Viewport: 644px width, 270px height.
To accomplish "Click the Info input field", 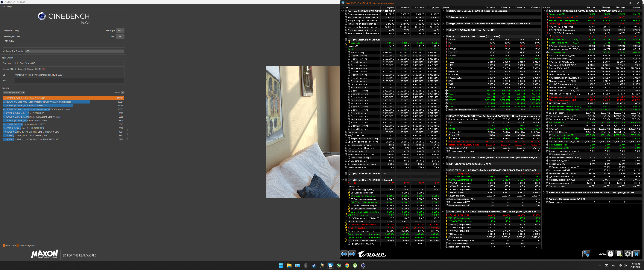I will pyautogui.click(x=69, y=81).
